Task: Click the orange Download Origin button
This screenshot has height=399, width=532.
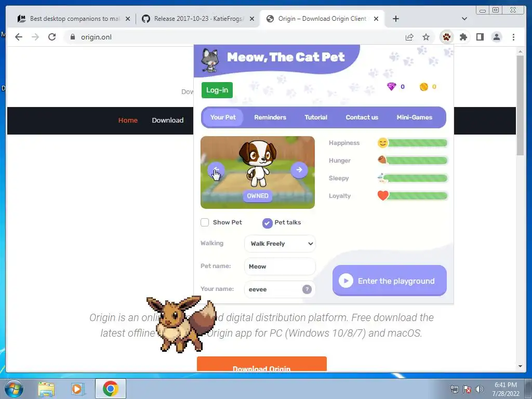Action: 262,364
